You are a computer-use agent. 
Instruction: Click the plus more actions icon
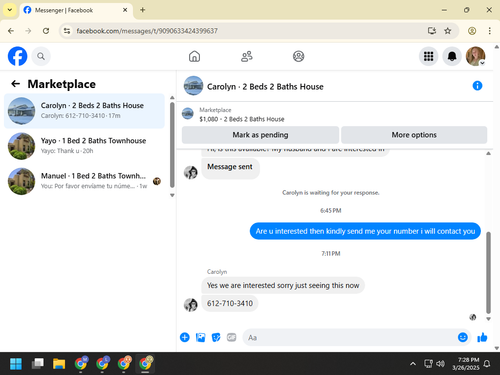click(x=185, y=337)
